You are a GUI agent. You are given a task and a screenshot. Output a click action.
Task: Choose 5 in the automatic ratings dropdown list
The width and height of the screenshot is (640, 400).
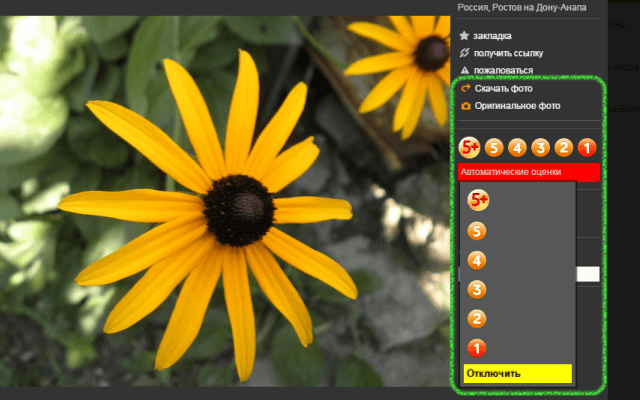pos(477,231)
